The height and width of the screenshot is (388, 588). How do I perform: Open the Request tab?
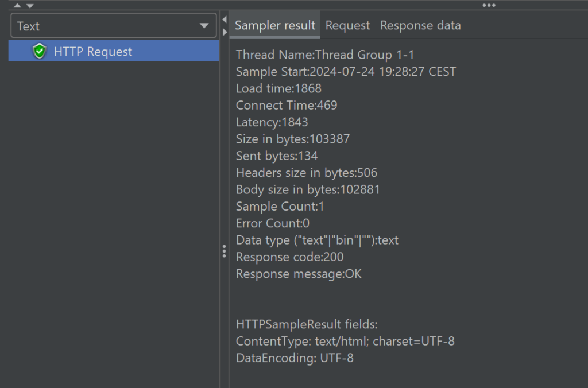[347, 25]
